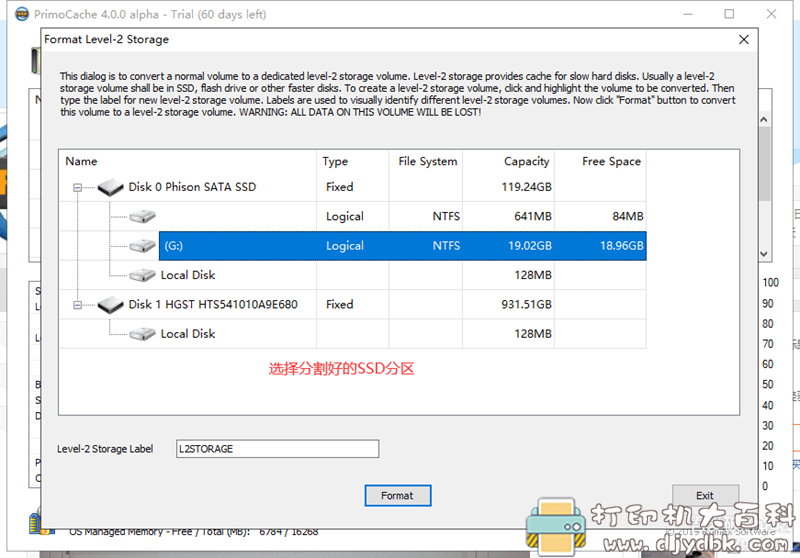The width and height of the screenshot is (800, 558).
Task: Click scroll up arrow in main window
Action: click(764, 120)
